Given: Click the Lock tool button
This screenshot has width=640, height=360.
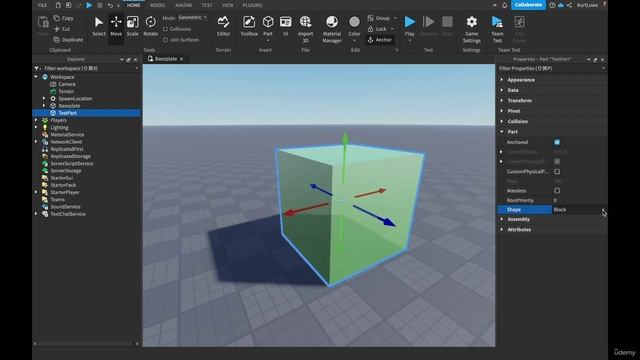Looking at the screenshot, I should [377, 29].
